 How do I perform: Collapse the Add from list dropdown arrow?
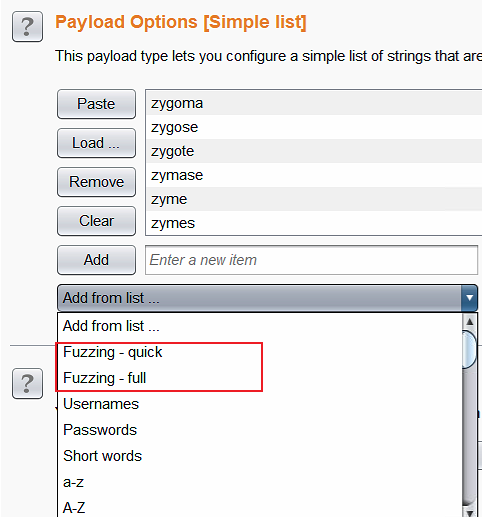[x=469, y=298]
